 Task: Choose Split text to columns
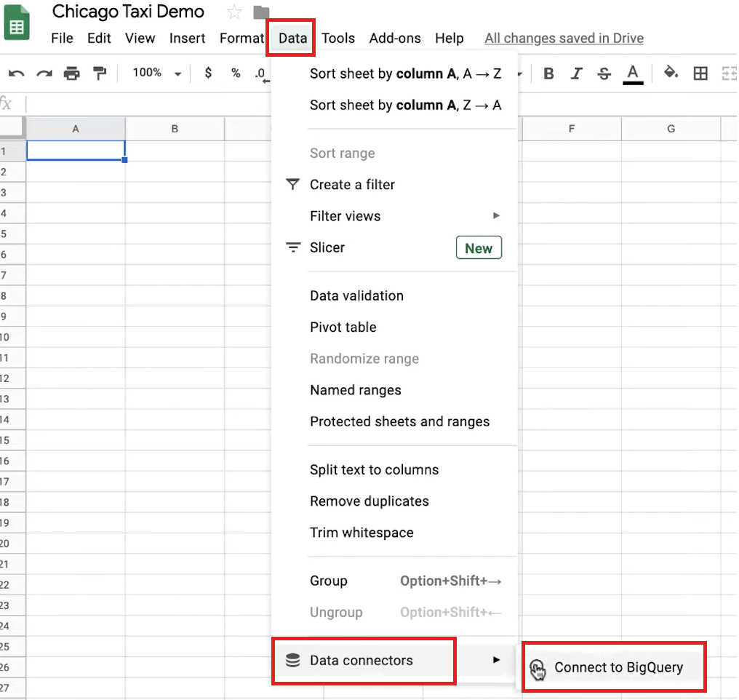point(395,469)
